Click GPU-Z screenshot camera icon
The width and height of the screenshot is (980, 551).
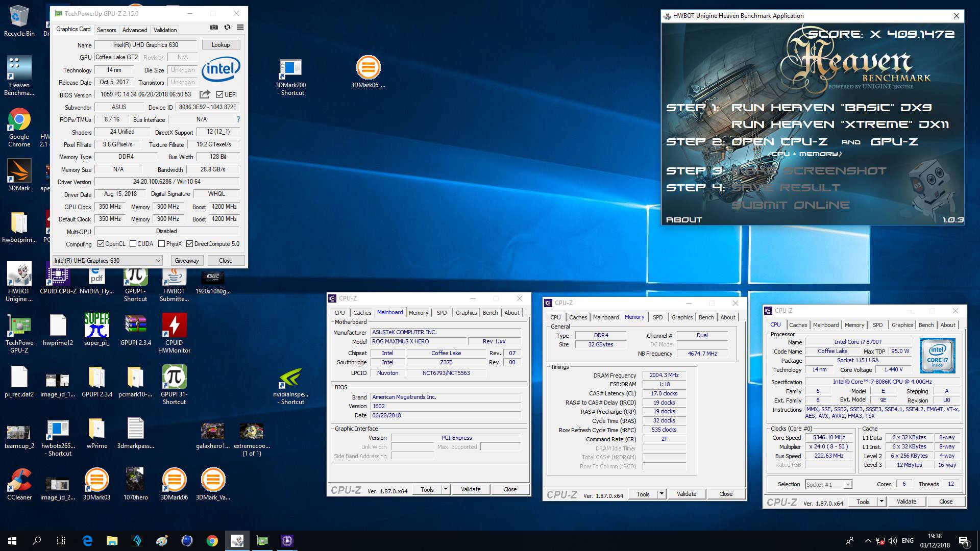(214, 28)
